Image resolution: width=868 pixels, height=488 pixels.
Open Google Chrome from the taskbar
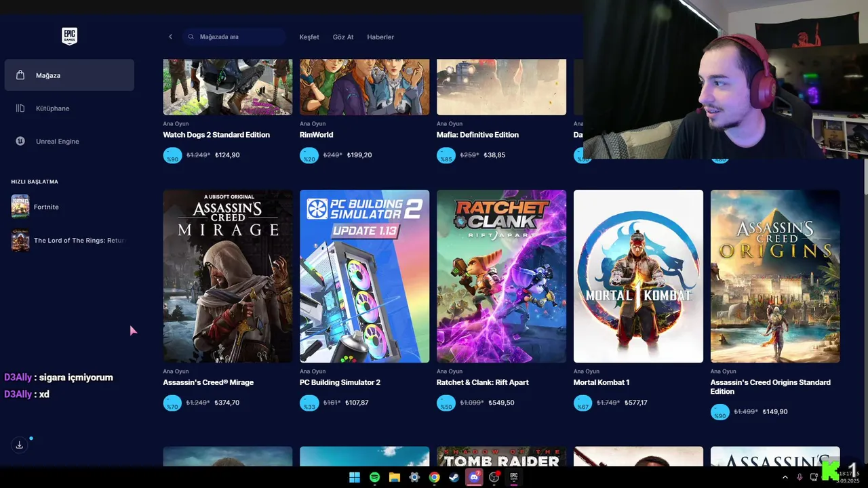pyautogui.click(x=434, y=477)
